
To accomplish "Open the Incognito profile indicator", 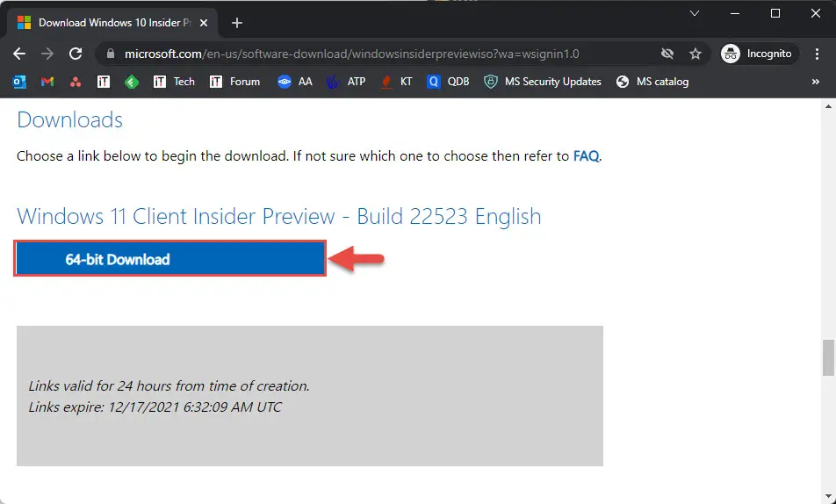I will pyautogui.click(x=758, y=54).
